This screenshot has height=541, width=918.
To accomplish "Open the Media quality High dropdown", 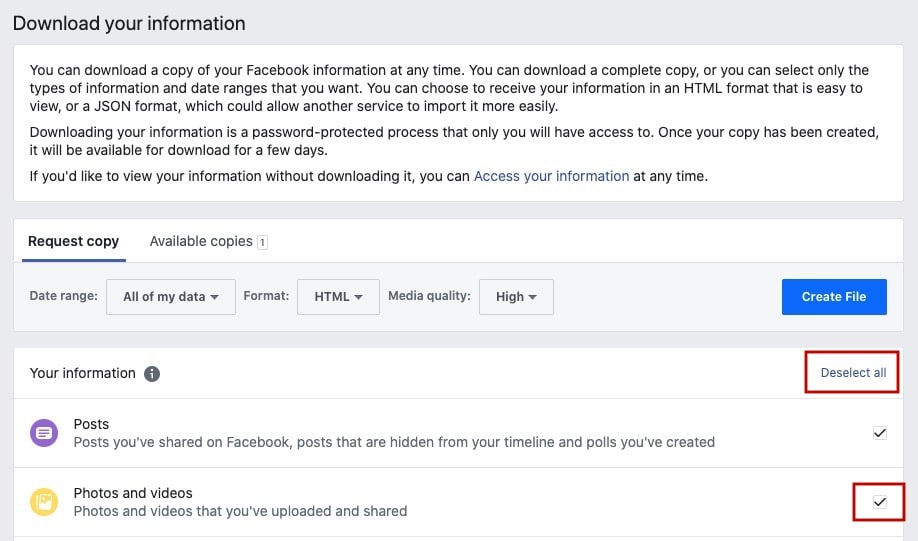I will point(516,297).
